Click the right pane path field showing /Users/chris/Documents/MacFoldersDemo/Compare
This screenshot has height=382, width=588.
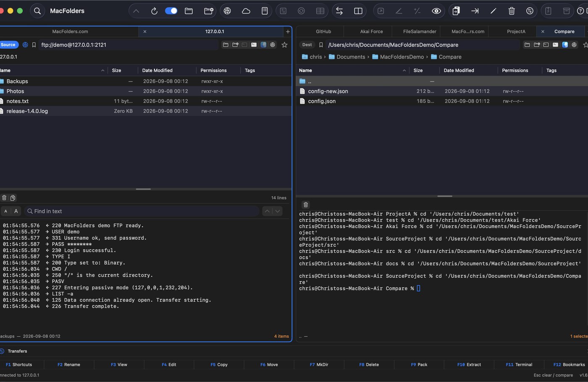[422, 45]
